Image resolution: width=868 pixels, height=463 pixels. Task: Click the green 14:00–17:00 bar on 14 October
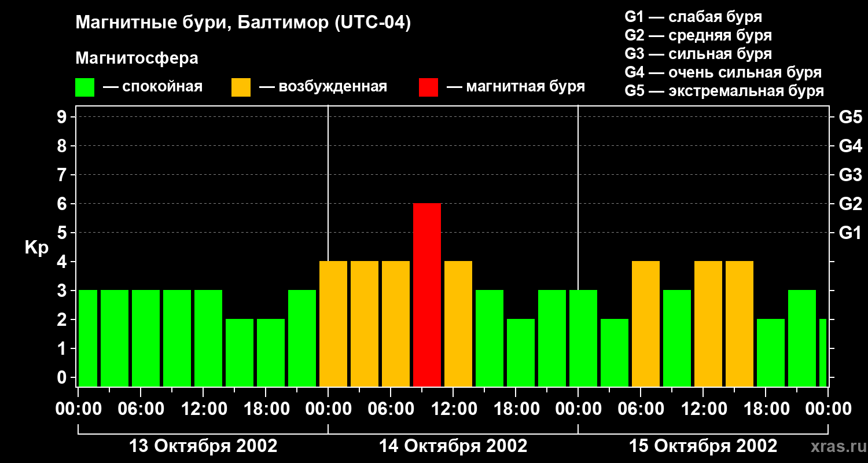[x=490, y=339]
